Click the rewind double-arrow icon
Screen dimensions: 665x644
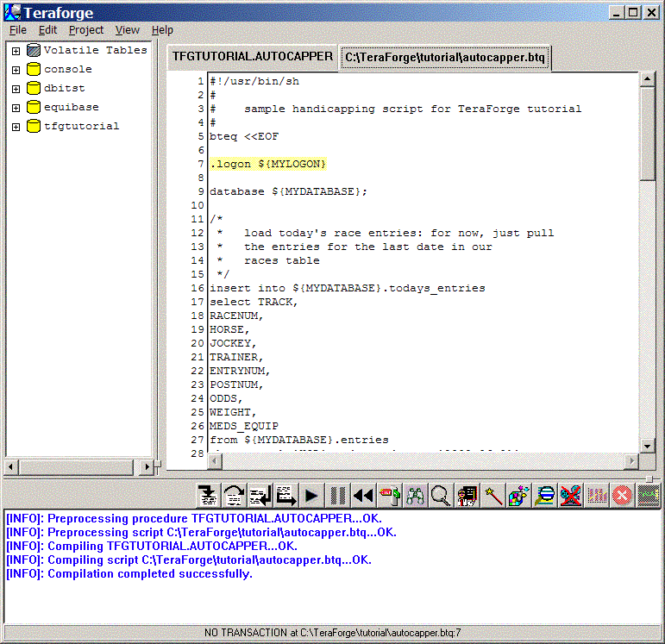point(363,495)
